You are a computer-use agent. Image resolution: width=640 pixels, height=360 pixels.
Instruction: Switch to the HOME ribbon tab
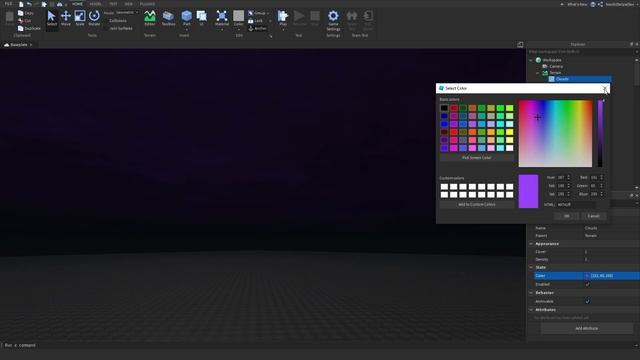[x=77, y=4]
